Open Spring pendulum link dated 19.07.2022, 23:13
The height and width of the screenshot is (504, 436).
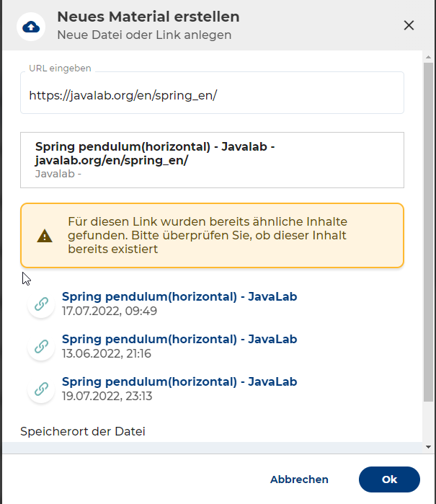[x=179, y=381]
